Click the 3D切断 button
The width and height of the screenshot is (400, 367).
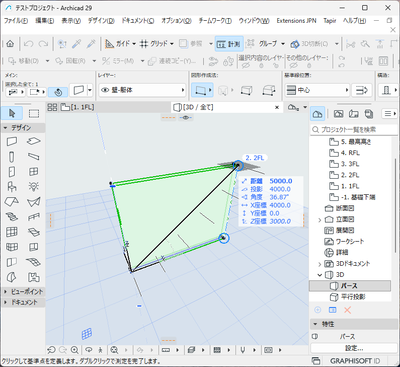pyautogui.click(x=309, y=44)
